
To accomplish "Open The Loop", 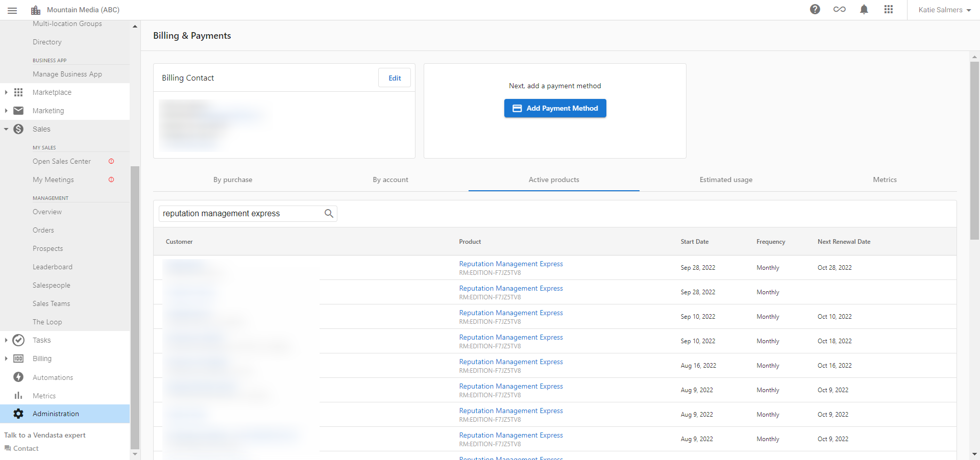I will click(47, 322).
